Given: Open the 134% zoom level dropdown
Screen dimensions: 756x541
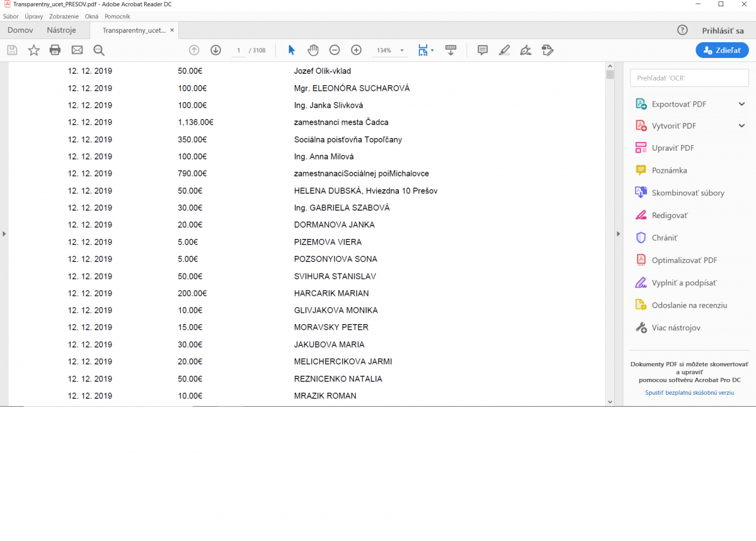Looking at the screenshot, I should [402, 50].
